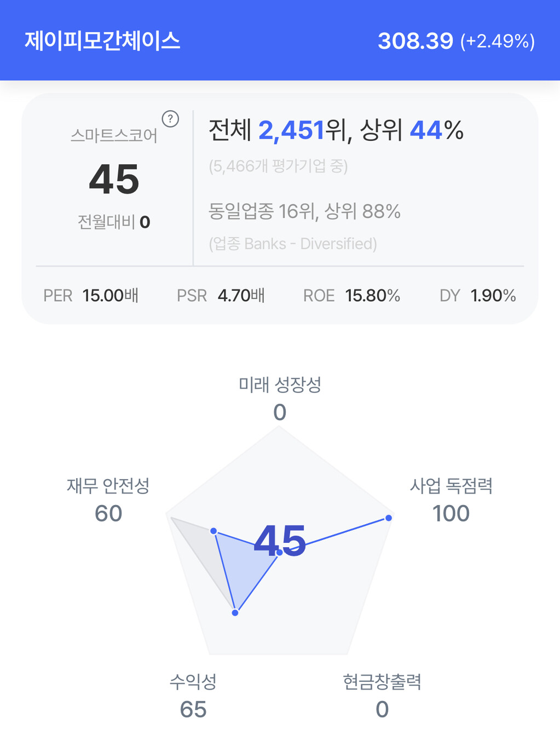
Task: Click the 308.39 stock price
Action: tap(415, 41)
